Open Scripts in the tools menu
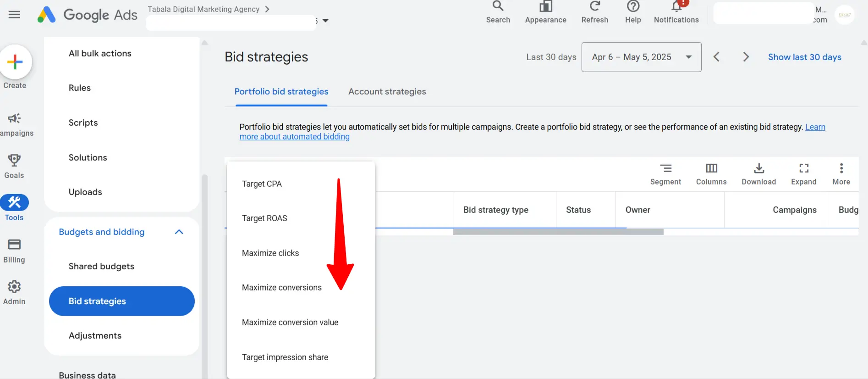 83,123
